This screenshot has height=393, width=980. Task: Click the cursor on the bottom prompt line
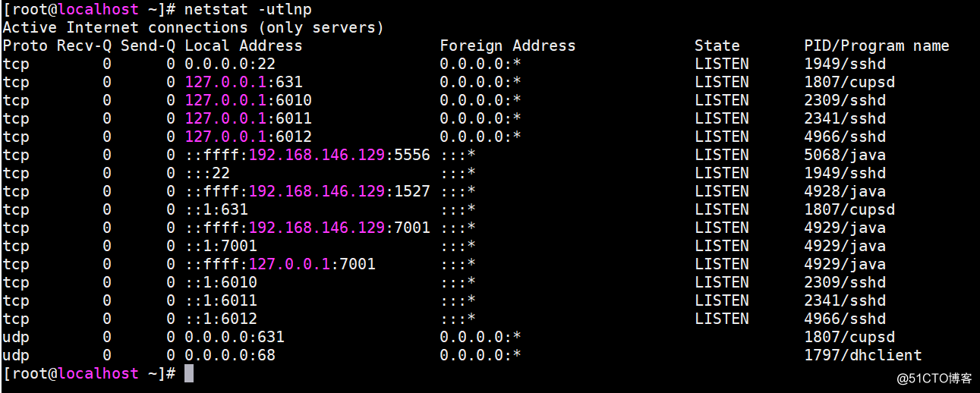tap(189, 374)
